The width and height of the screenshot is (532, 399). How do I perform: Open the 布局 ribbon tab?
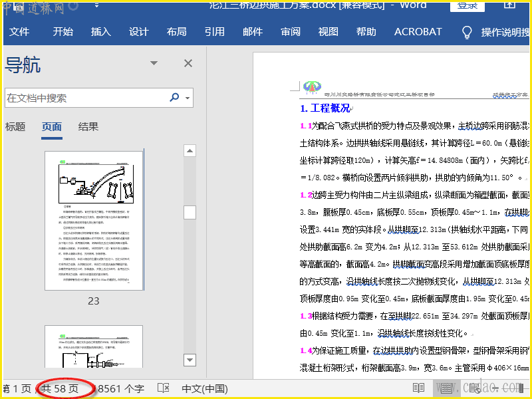(177, 32)
